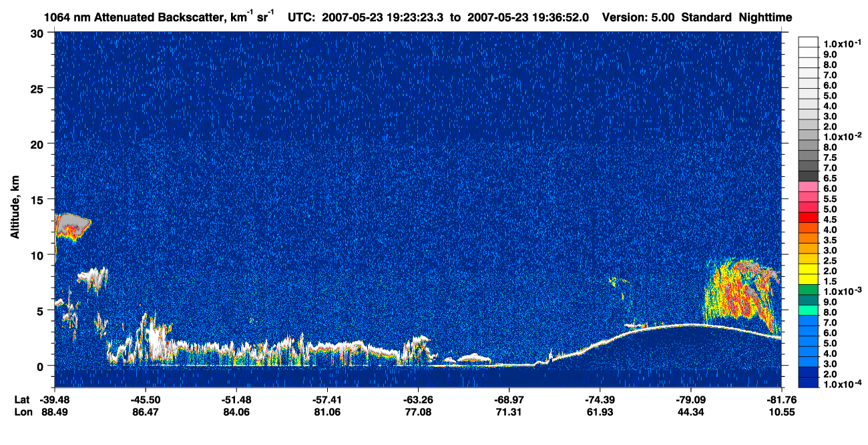Click latitude value "-68.97"
Screen dimensions: 868x445
pyautogui.click(x=509, y=399)
